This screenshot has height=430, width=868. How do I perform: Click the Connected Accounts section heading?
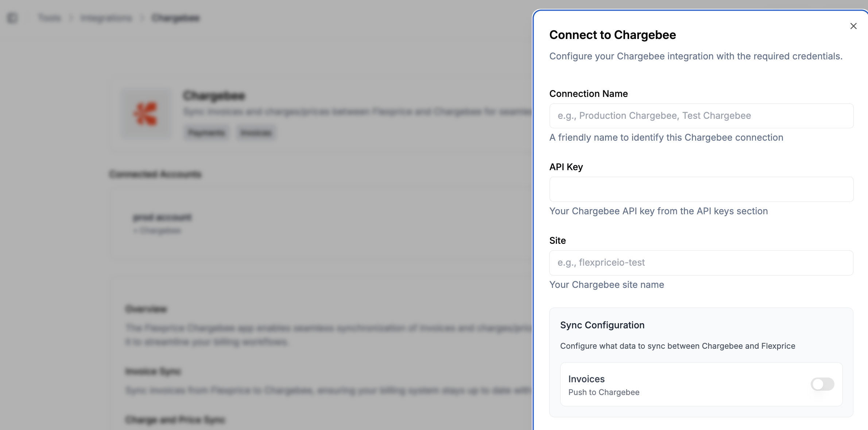[x=155, y=174]
